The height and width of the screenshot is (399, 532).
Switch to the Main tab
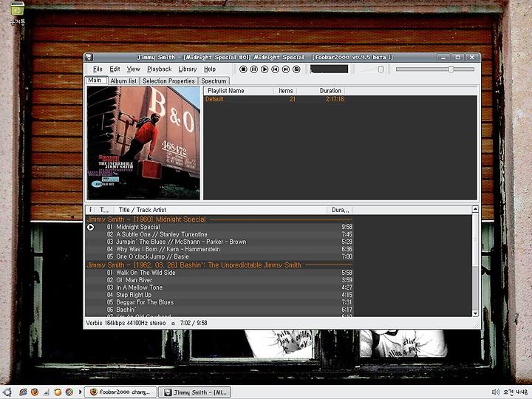coord(96,81)
